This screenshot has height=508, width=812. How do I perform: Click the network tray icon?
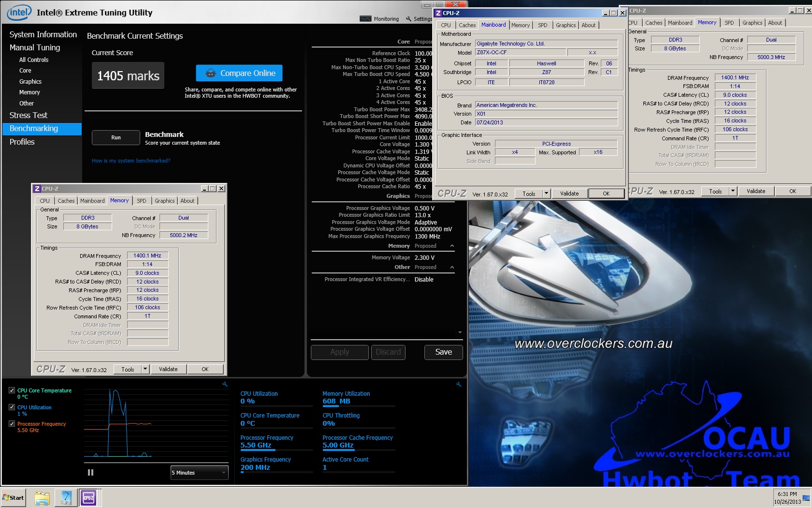(806, 498)
